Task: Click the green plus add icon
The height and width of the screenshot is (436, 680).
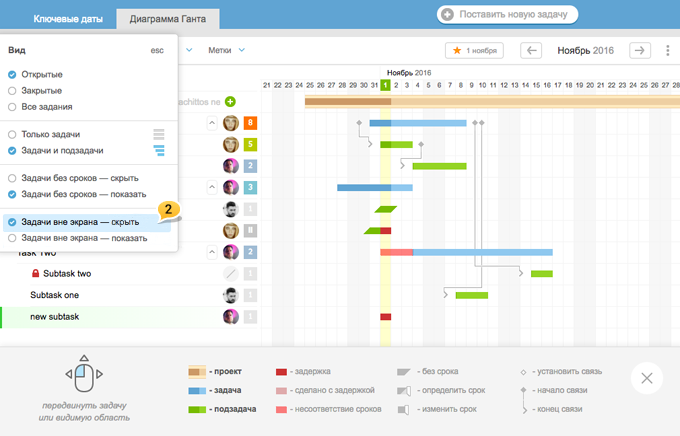Action: pos(230,101)
